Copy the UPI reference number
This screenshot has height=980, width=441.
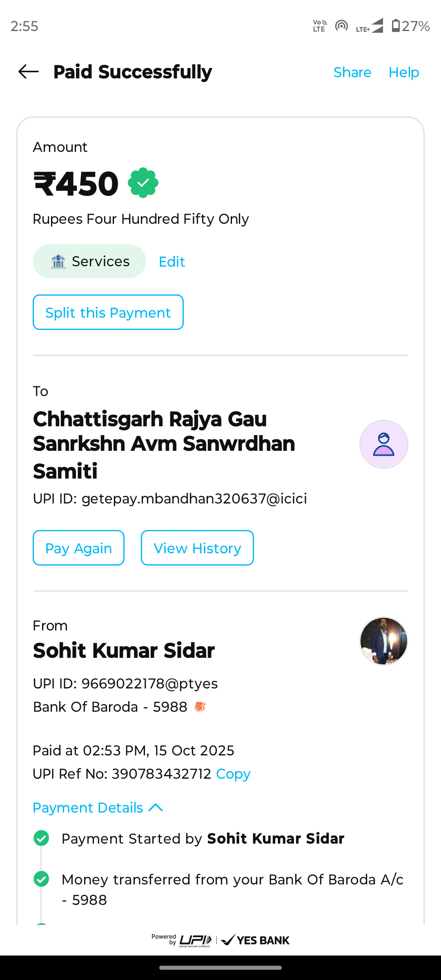[233, 774]
